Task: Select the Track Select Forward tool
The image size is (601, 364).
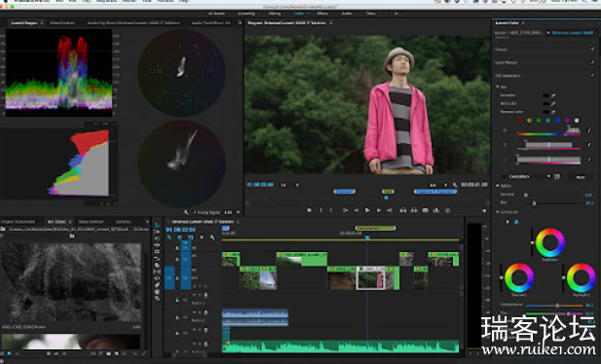Action: (x=157, y=232)
